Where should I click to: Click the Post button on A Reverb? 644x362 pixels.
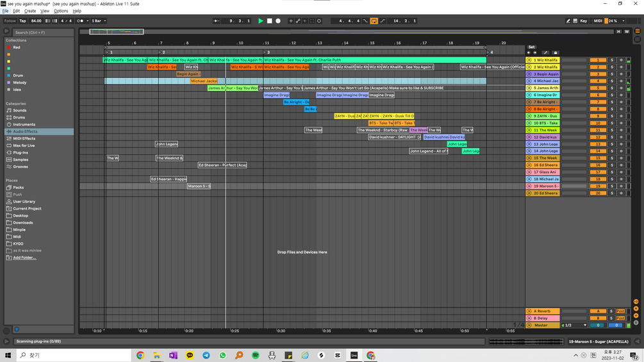[x=620, y=311]
